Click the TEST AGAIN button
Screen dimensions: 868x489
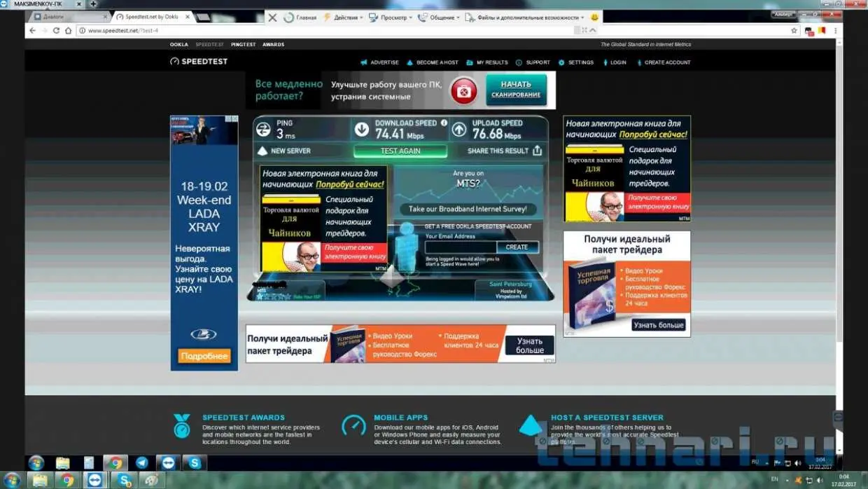click(400, 151)
